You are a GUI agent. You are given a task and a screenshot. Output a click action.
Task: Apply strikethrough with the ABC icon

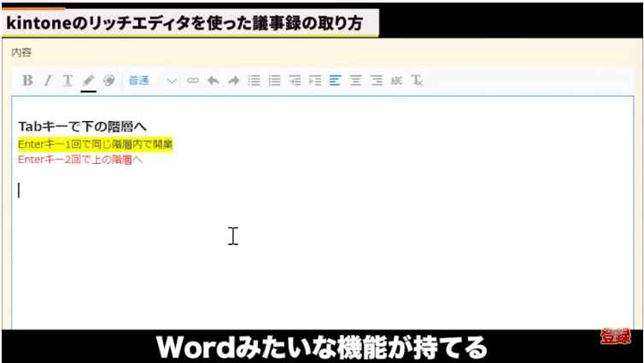pyautogui.click(x=396, y=81)
